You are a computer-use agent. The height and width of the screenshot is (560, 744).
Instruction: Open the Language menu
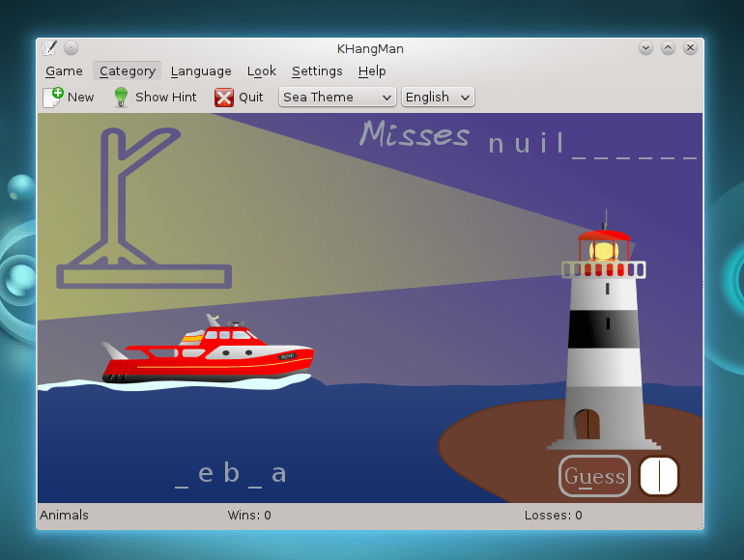(x=201, y=70)
